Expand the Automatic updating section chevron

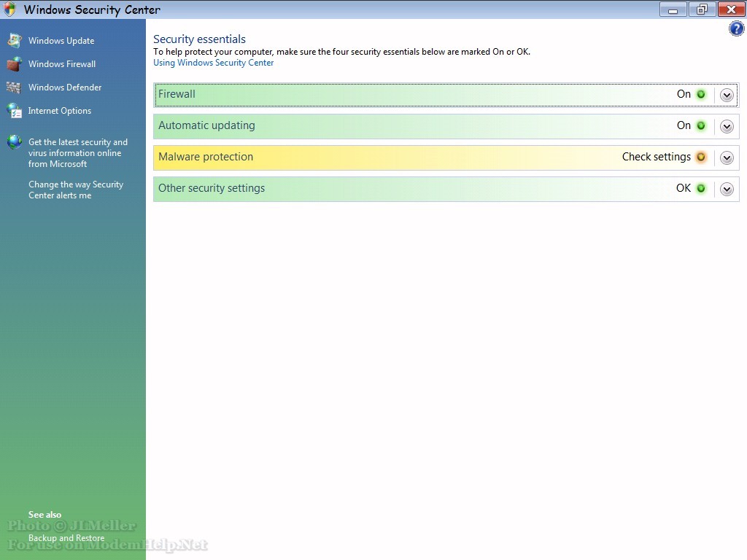click(727, 127)
